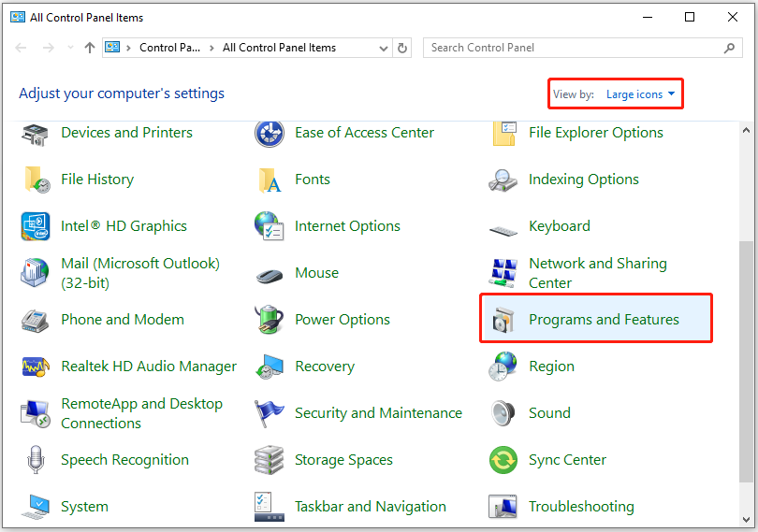Click the Power Options battery icon

tap(269, 320)
